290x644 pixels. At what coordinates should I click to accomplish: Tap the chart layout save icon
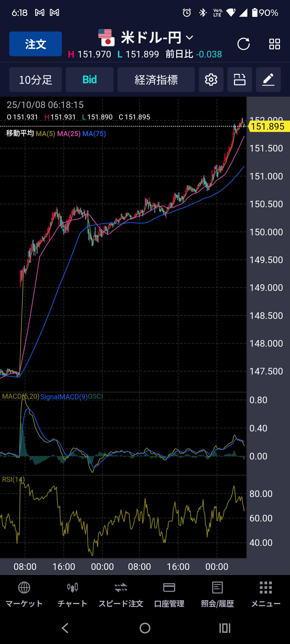(x=239, y=80)
